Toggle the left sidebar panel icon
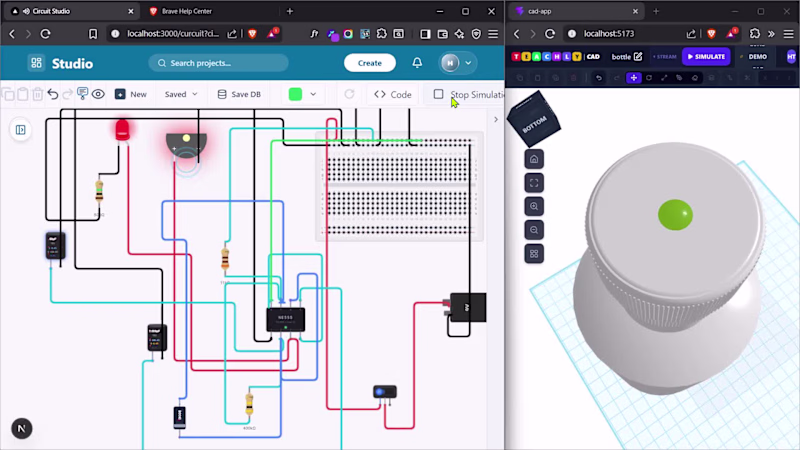The width and height of the screenshot is (800, 450). click(x=21, y=130)
